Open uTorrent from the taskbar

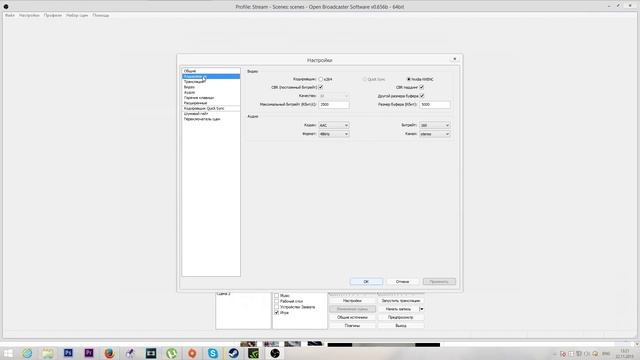171,353
